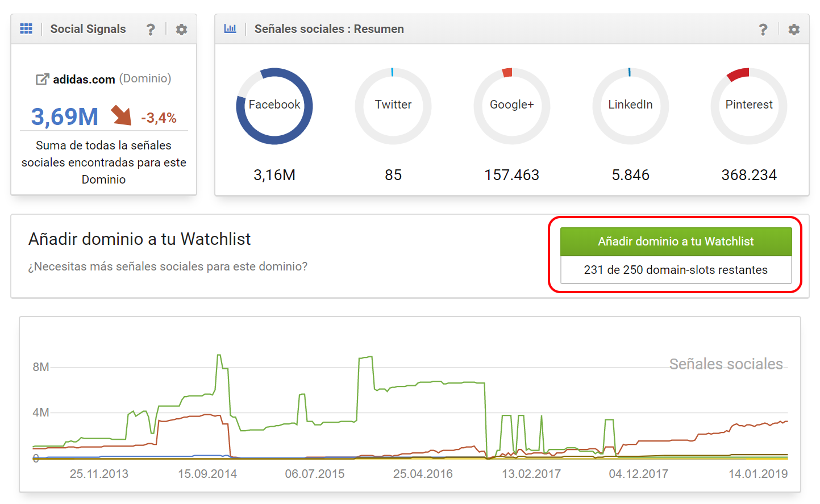Image resolution: width=820 pixels, height=504 pixels.
Task: Open help for the Social Signals box
Action: pyautogui.click(x=151, y=30)
